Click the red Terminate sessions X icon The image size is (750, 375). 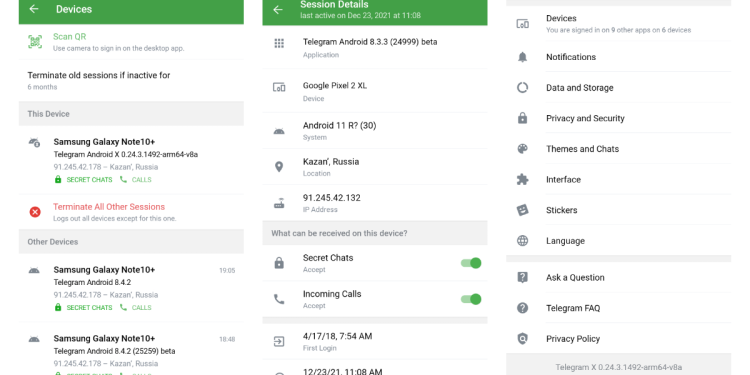click(x=35, y=212)
